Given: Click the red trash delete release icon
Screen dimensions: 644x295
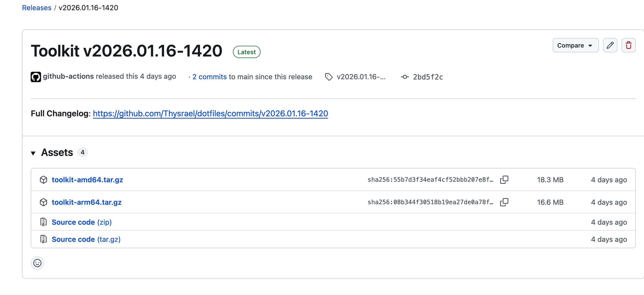Looking at the screenshot, I should pos(628,45).
